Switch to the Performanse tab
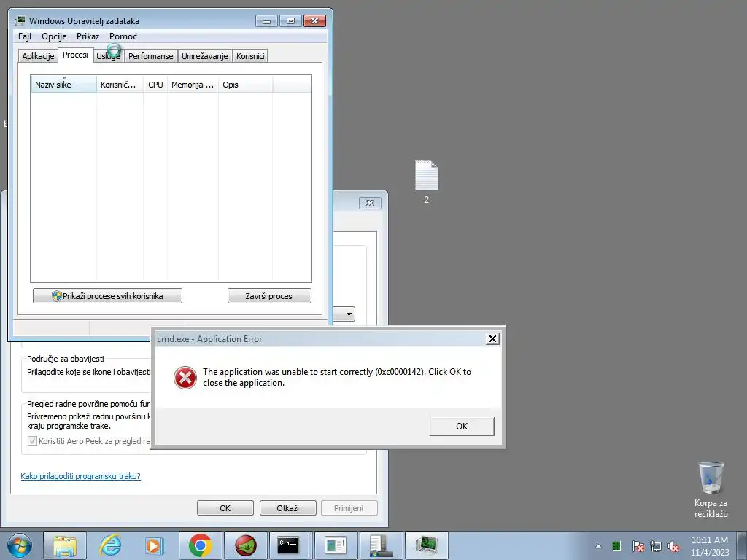Viewport: 747px width, 560px height. (x=150, y=56)
